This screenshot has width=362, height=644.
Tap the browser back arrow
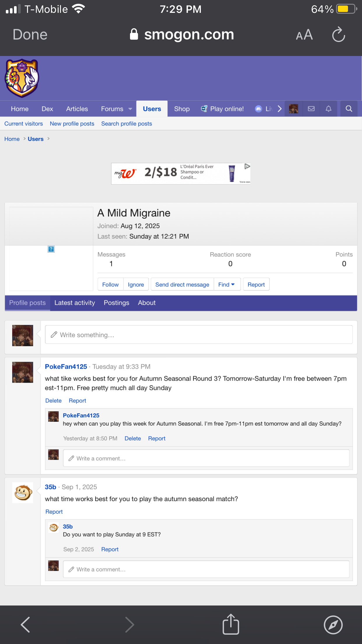click(25, 624)
